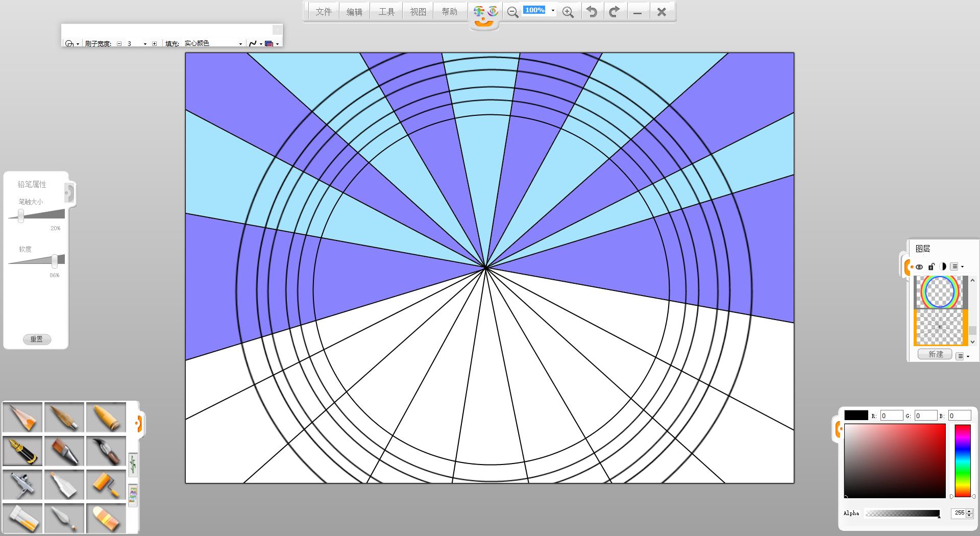This screenshot has width=980, height=536.
Task: Open the 填充 fill type dropdown
Action: click(x=240, y=44)
